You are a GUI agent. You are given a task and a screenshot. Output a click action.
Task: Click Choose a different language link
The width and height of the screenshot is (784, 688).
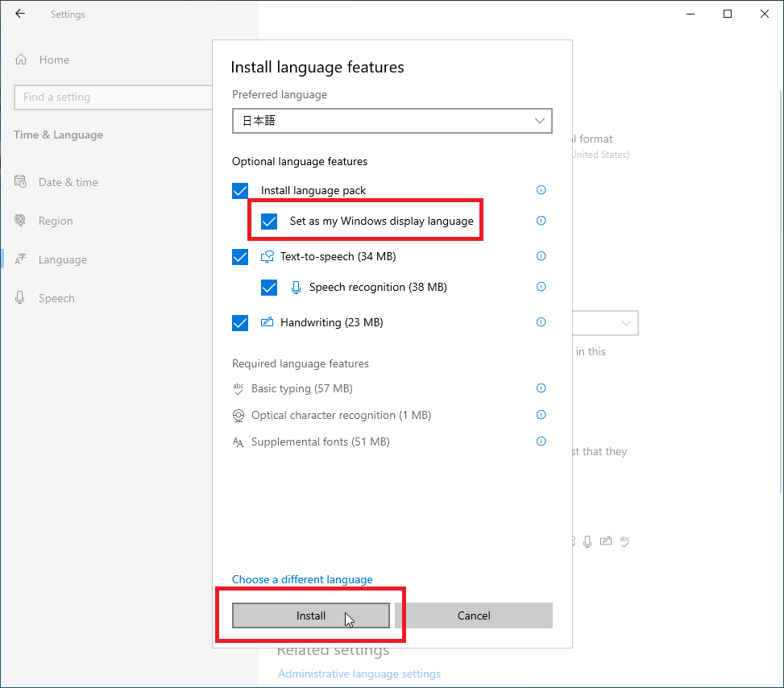(x=302, y=579)
